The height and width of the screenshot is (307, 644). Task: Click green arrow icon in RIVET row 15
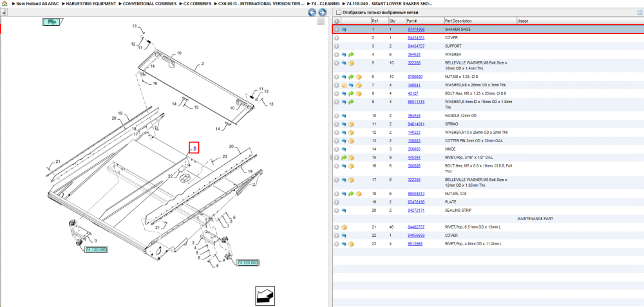[344, 157]
